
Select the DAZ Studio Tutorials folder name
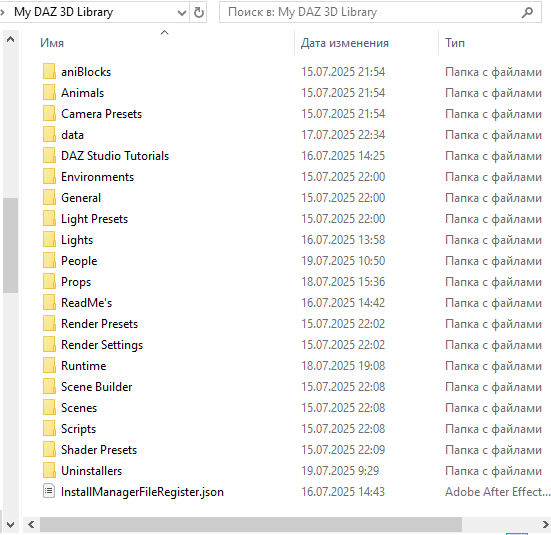click(x=115, y=156)
